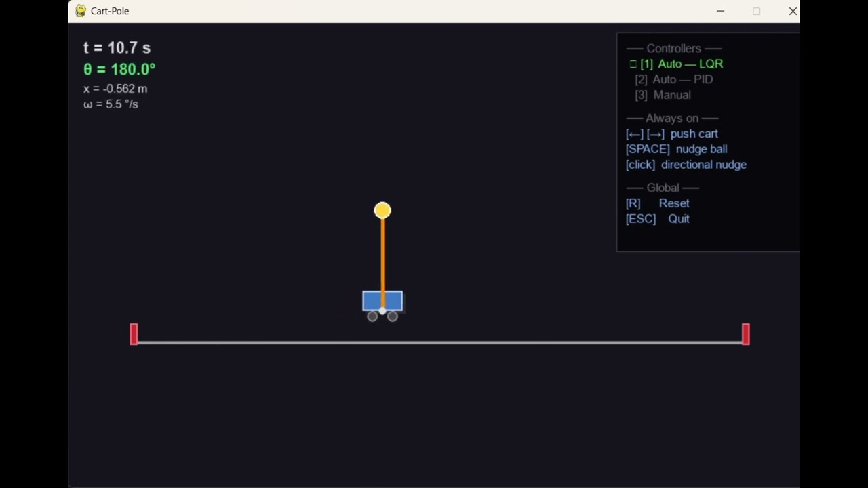868x488 pixels.
Task: Select the '[1] Auto — LQR' controller
Action: 676,64
